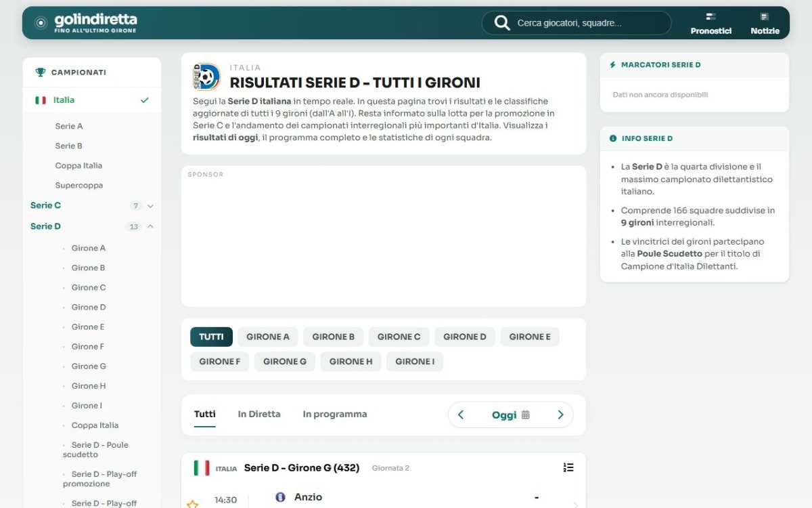This screenshot has width=812, height=508.
Task: Open Girone H in the sidebar tree
Action: [x=89, y=386]
